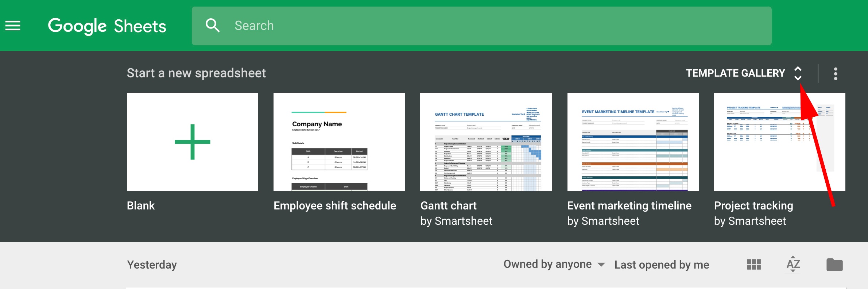Open the Owned by anyone dropdown
Screen dimensions: 868x289
[554, 264]
